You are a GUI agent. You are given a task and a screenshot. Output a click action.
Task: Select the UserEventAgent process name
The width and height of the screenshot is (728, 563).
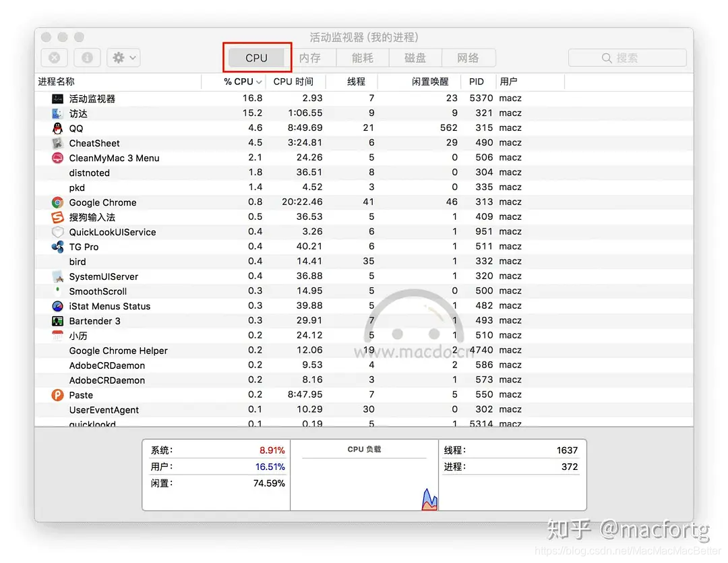[x=104, y=410]
